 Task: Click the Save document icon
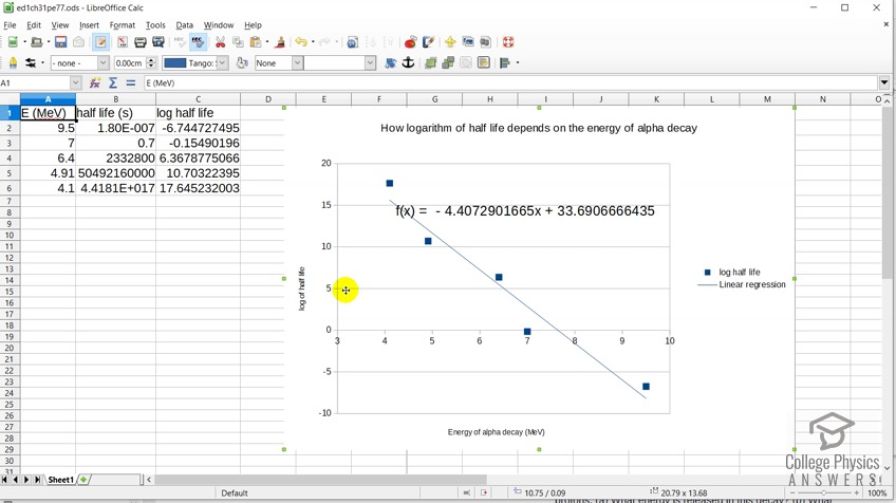61,43
